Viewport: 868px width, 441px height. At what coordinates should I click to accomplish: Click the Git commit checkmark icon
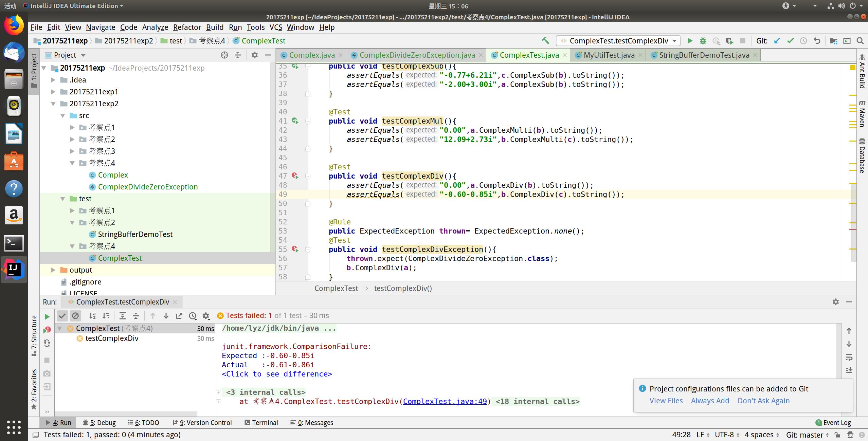point(790,41)
